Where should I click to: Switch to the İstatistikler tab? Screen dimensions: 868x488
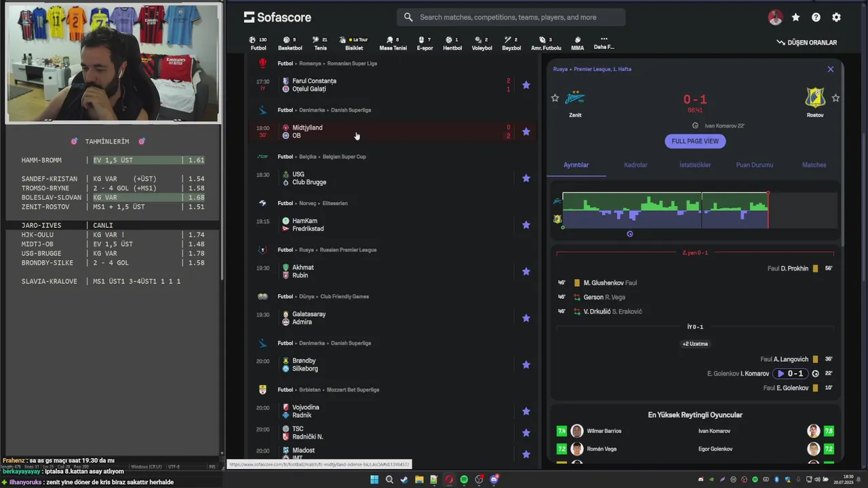tap(695, 165)
